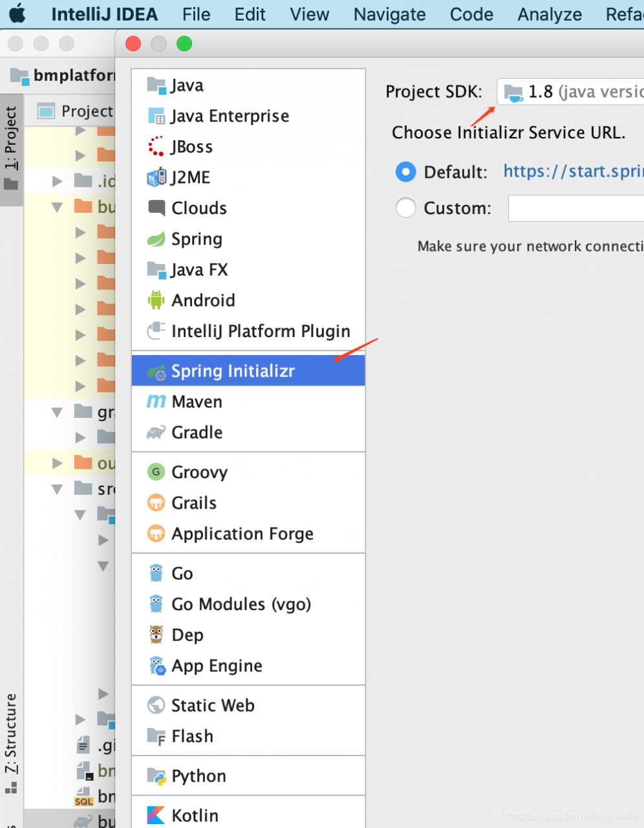Open the Navigate menu

(389, 14)
